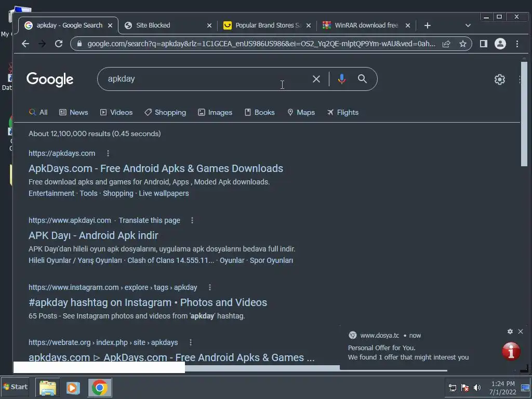This screenshot has height=399, width=532.
Task: Click the address bar URL
Action: pyautogui.click(x=261, y=44)
